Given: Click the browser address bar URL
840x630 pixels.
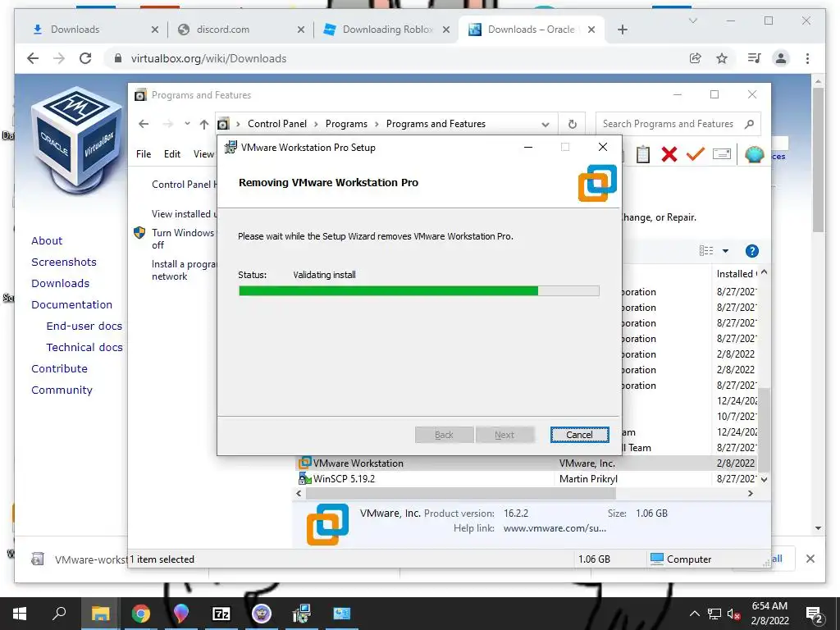Looking at the screenshot, I should coord(208,59).
